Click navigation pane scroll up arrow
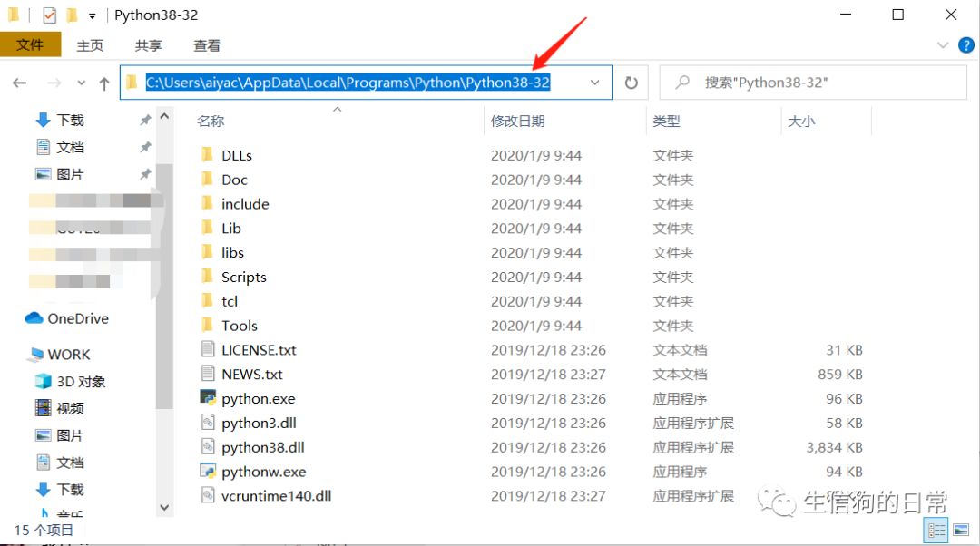This screenshot has width=980, height=546. [x=164, y=116]
